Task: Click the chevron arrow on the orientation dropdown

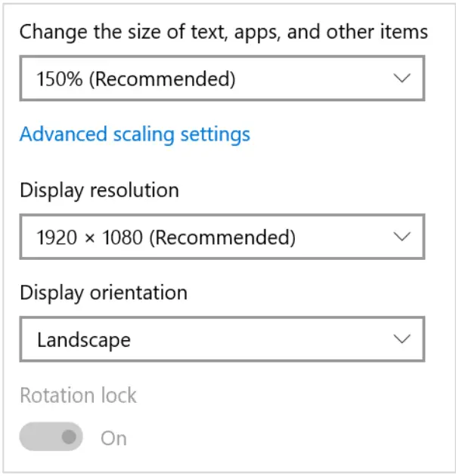Action: click(x=402, y=339)
